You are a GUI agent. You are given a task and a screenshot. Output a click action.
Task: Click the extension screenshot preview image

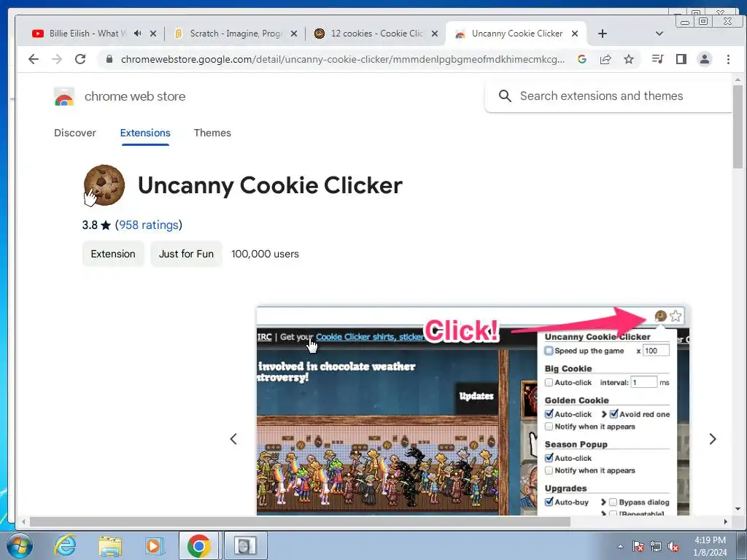click(473, 411)
